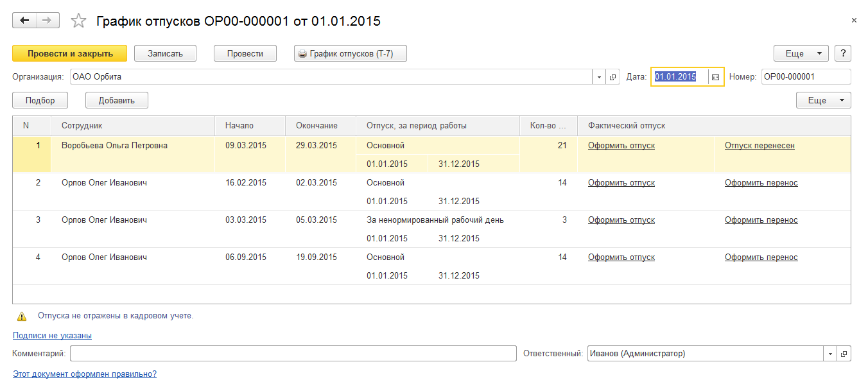Image resolution: width=868 pixels, height=389 pixels.
Task: Click the Ответственный field Иванов (Администратор)
Action: pyautogui.click(x=705, y=354)
